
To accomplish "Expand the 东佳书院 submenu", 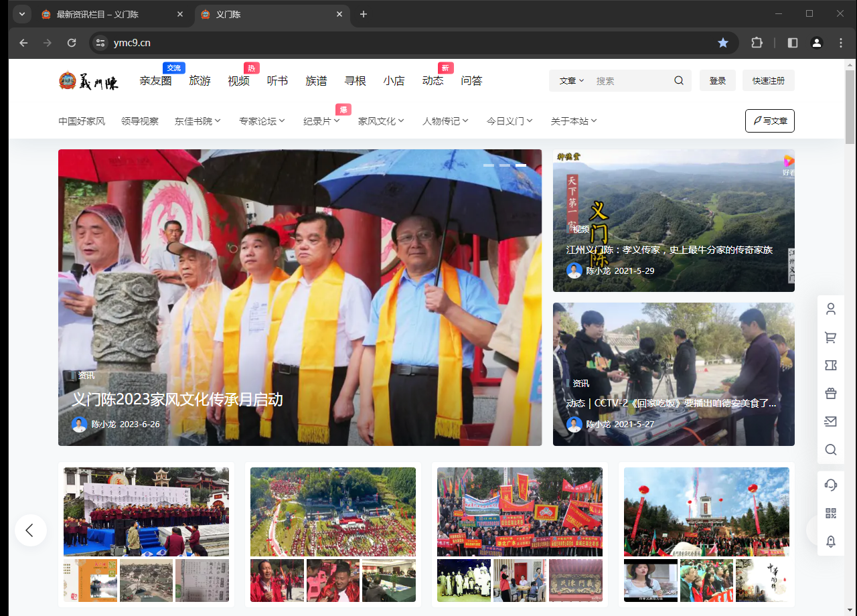I will (198, 121).
